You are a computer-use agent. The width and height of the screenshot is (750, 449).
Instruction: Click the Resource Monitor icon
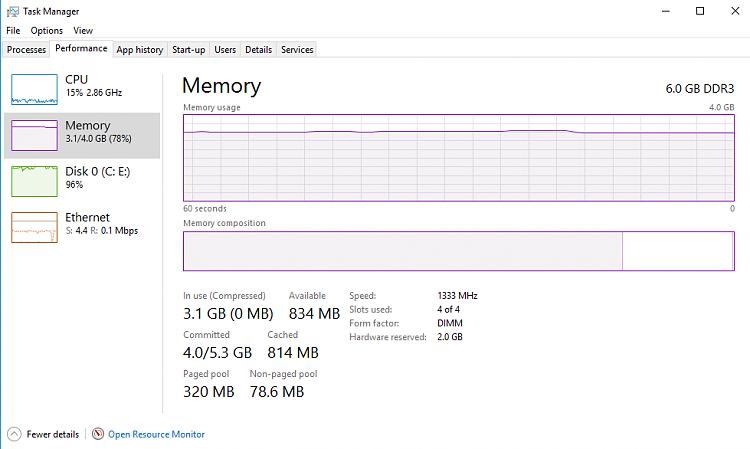(x=98, y=434)
